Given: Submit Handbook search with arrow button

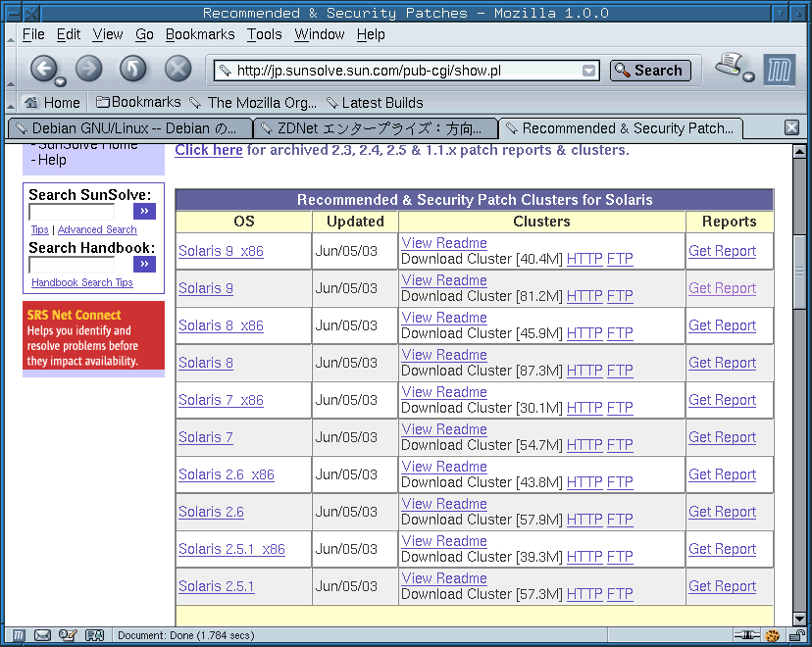Looking at the screenshot, I should (x=144, y=264).
